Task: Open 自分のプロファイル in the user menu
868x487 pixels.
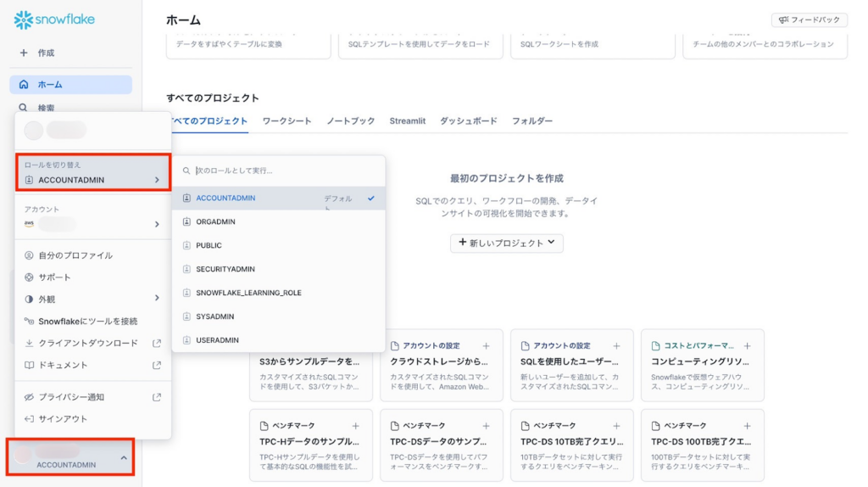Action: (75, 255)
